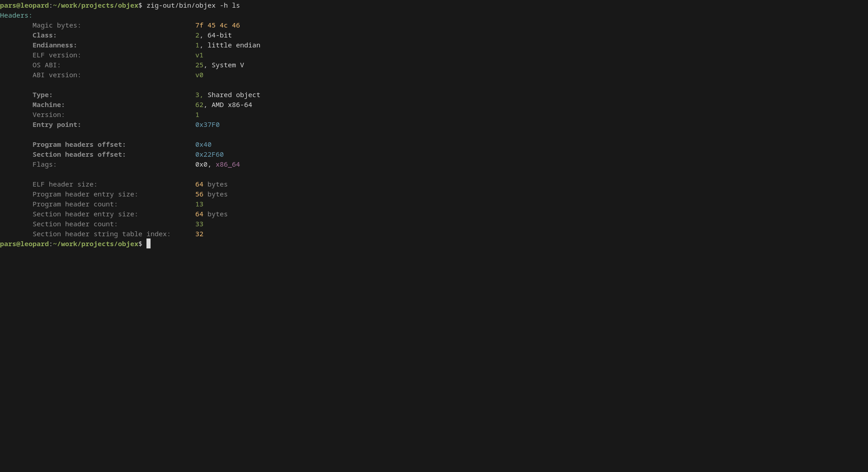
Task: Click the 'Headers:' heading line
Action: 16,15
